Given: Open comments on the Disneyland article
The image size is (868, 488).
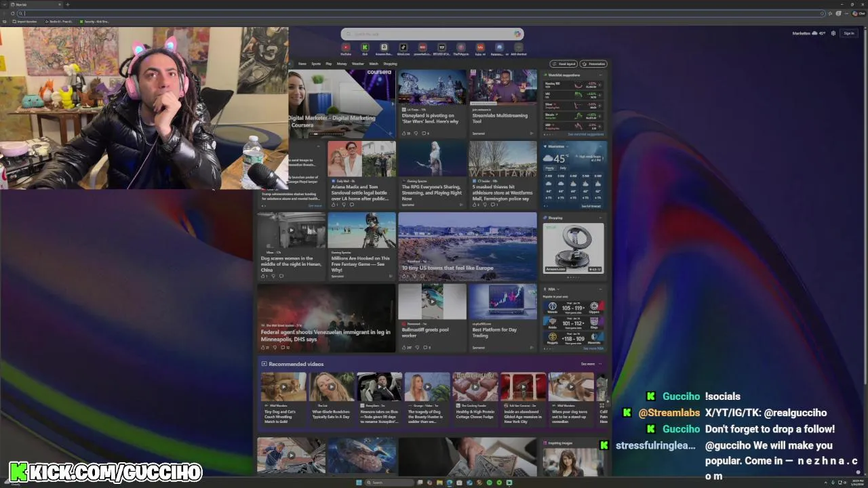Looking at the screenshot, I should click(426, 133).
